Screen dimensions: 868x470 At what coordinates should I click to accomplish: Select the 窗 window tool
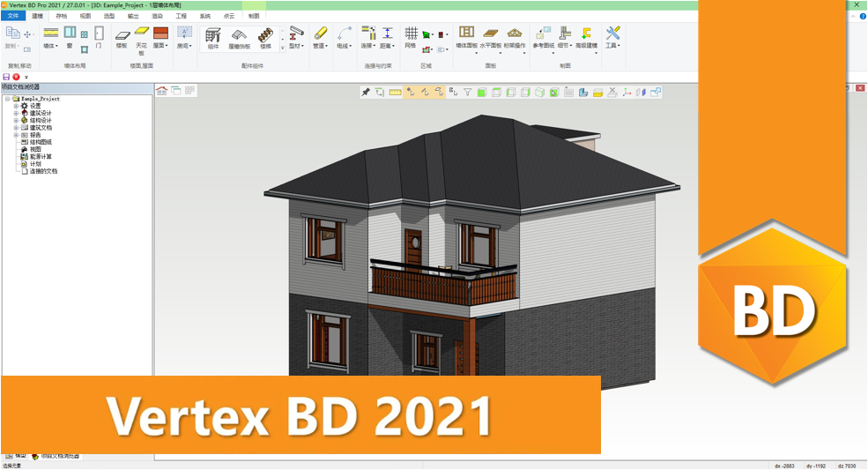coord(70,37)
